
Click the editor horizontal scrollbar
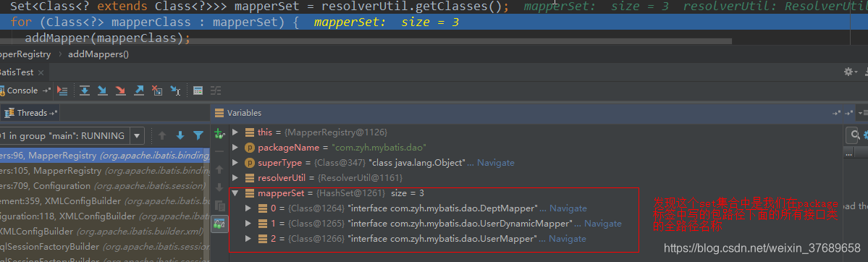(366, 41)
